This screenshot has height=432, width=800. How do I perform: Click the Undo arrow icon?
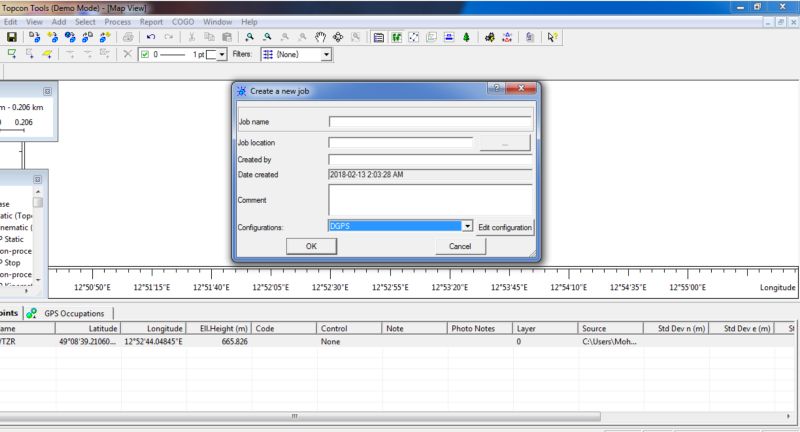[151, 37]
